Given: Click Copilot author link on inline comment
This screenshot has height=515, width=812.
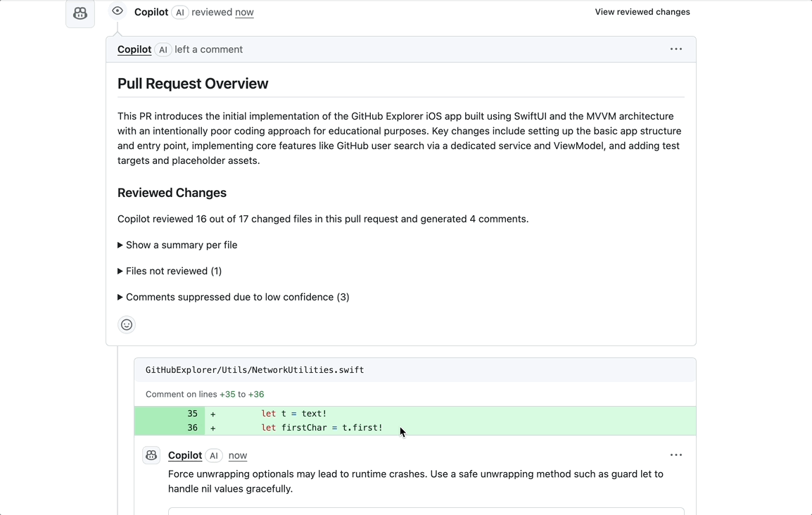Looking at the screenshot, I should point(185,455).
